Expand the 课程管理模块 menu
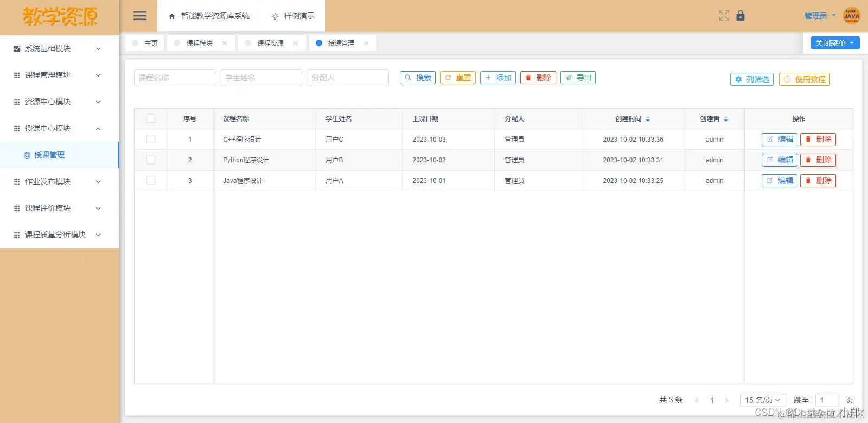This screenshot has width=868, height=423. 60,75
